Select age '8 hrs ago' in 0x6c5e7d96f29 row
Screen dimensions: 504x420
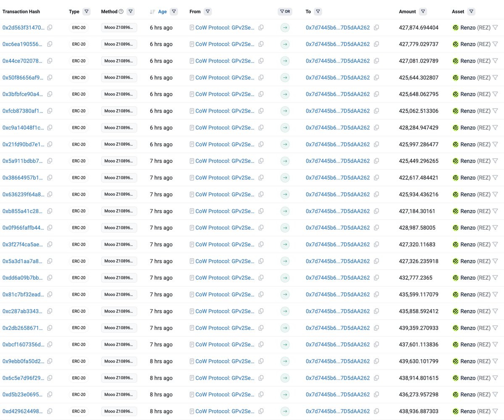(x=161, y=378)
